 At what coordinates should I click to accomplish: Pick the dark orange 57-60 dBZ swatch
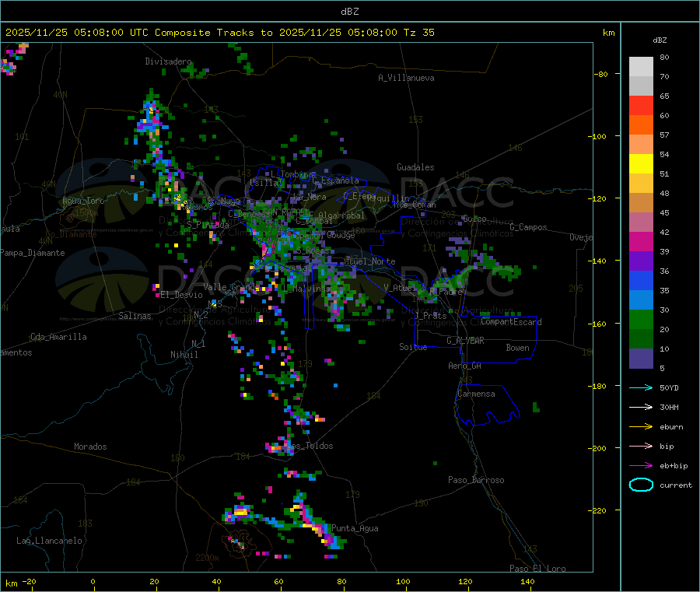(641, 125)
